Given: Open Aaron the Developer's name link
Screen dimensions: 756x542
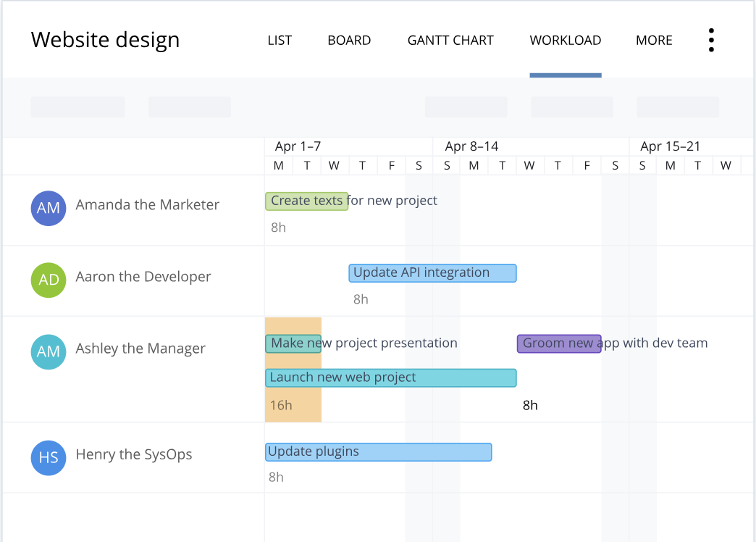Looking at the screenshot, I should click(x=143, y=277).
